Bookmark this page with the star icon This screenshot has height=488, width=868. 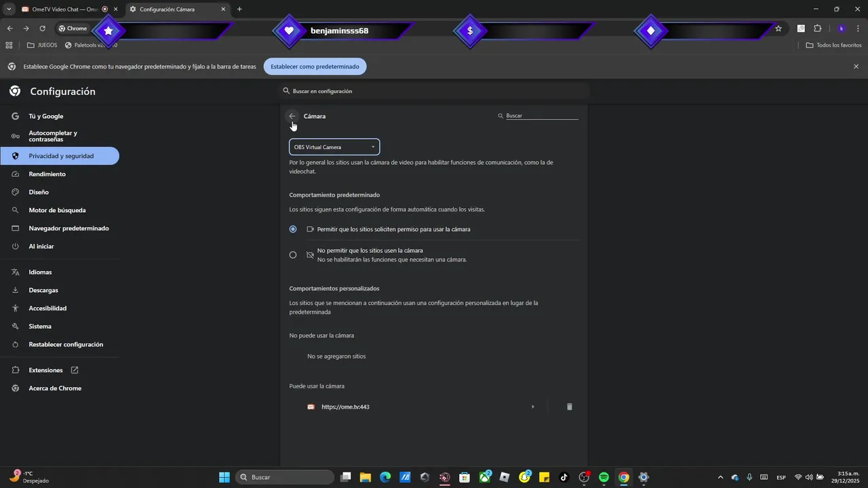coord(778,28)
